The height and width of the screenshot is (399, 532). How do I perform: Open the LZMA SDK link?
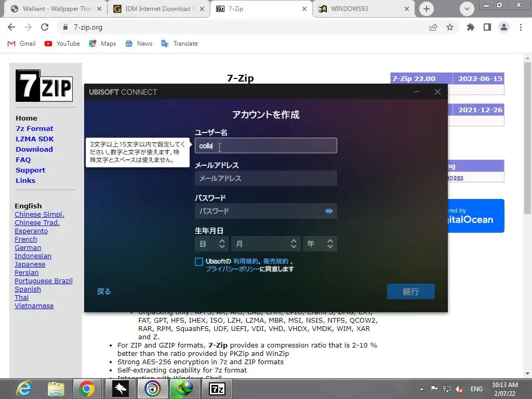coord(35,139)
